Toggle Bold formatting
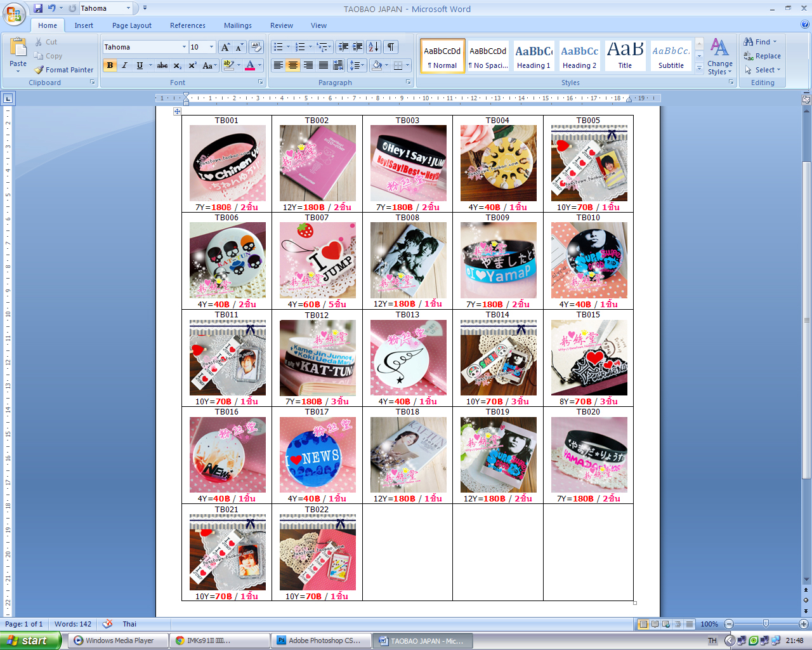Image resolution: width=812 pixels, height=650 pixels. pos(110,65)
